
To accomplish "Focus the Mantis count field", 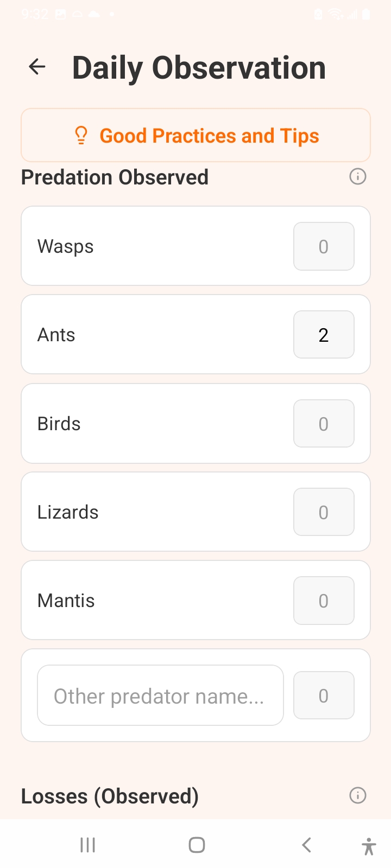I will point(324,601).
